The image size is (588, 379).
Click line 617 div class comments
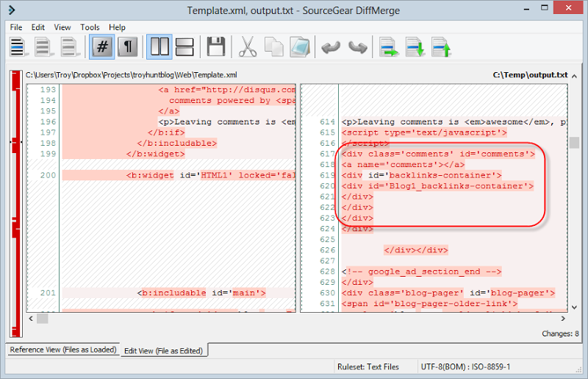pos(438,154)
